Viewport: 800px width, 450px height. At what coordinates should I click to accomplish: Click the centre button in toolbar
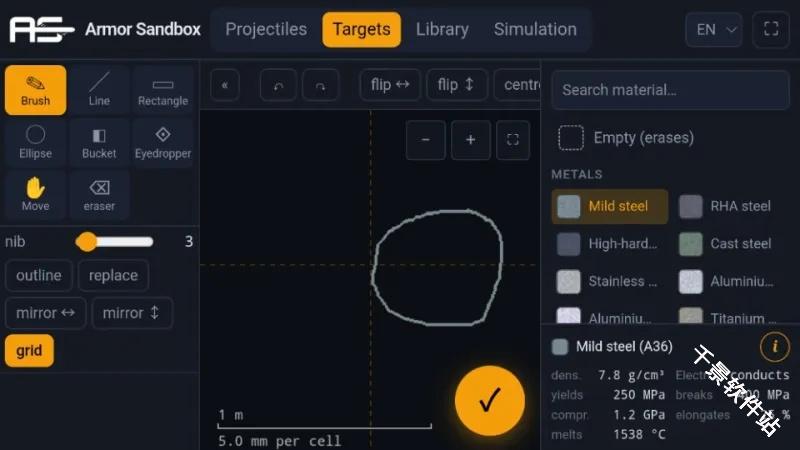click(x=517, y=85)
